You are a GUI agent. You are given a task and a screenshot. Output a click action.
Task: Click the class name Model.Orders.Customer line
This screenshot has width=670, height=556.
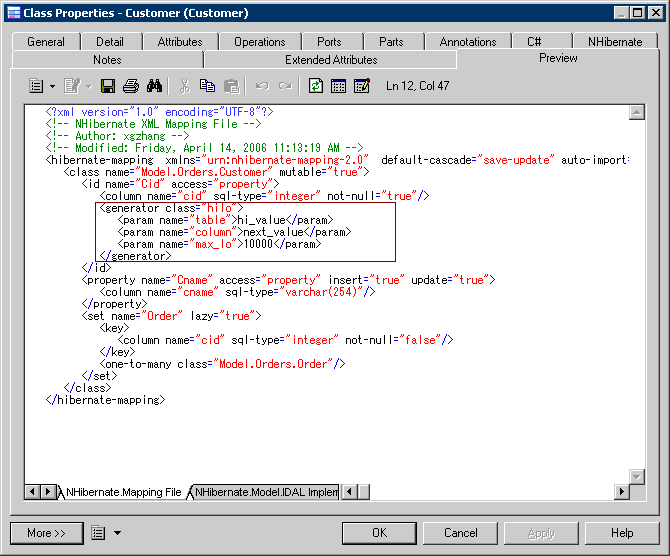click(x=216, y=172)
